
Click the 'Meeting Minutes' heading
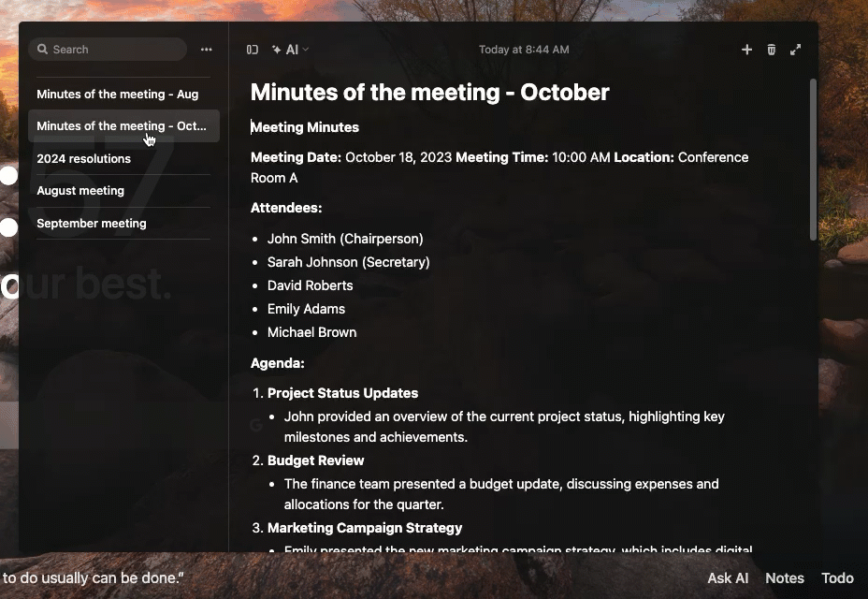pos(305,127)
